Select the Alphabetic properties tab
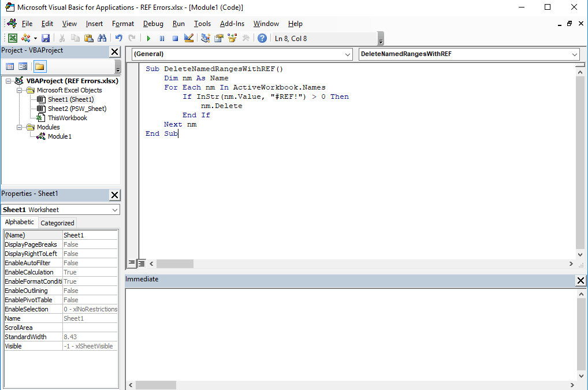Viewport: 588px width, 390px height. coord(19,222)
